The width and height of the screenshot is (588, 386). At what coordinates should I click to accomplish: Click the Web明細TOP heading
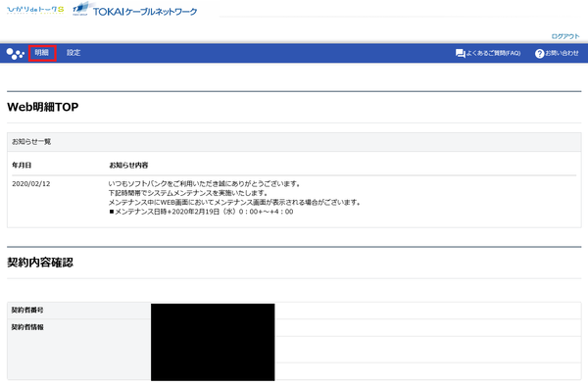pos(43,107)
